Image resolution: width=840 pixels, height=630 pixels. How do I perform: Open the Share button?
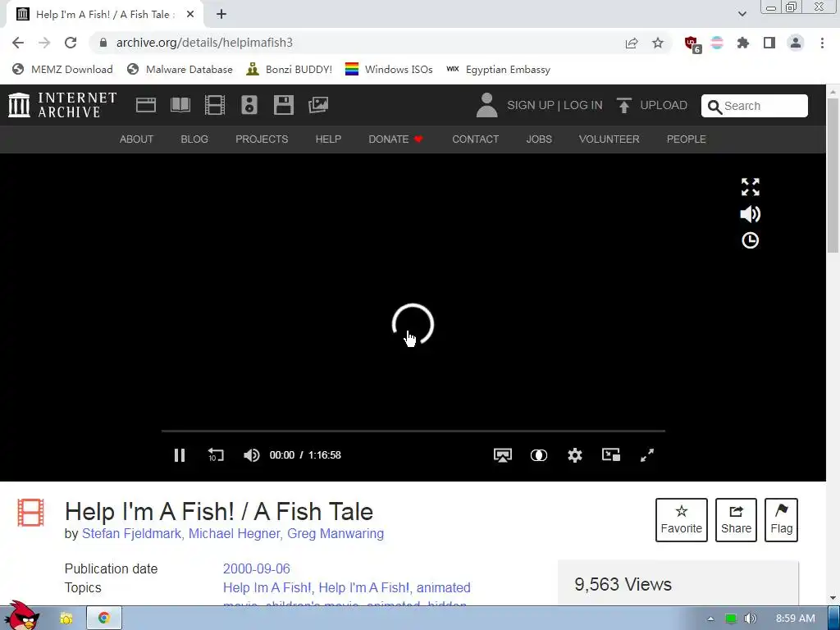pyautogui.click(x=736, y=519)
